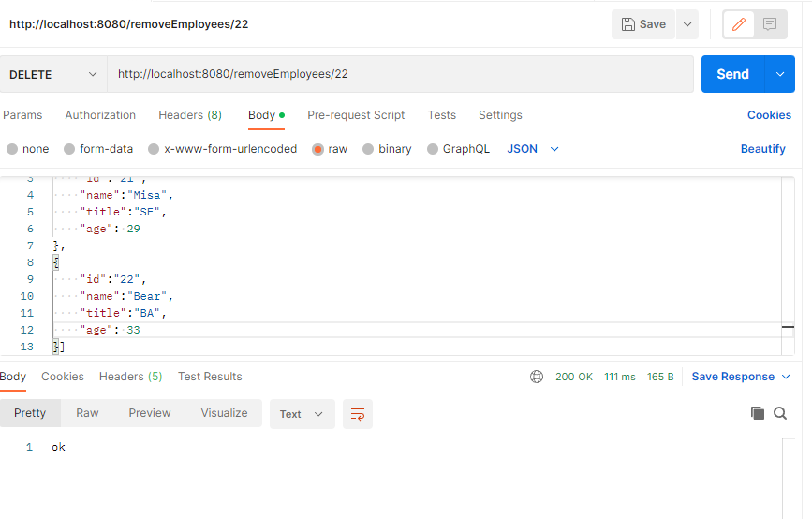Viewport: 812px width, 519px height.
Task: Search the response body
Action: coord(780,413)
